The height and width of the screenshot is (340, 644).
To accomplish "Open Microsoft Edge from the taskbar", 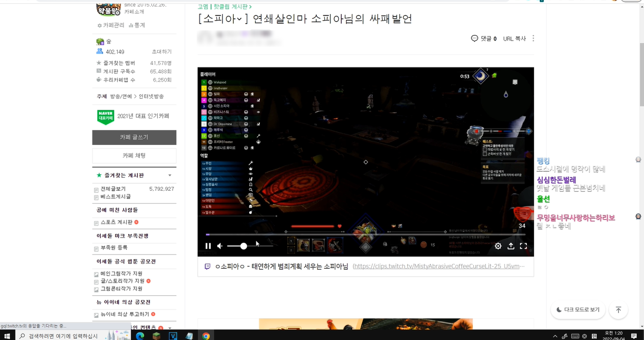I will click(x=140, y=336).
